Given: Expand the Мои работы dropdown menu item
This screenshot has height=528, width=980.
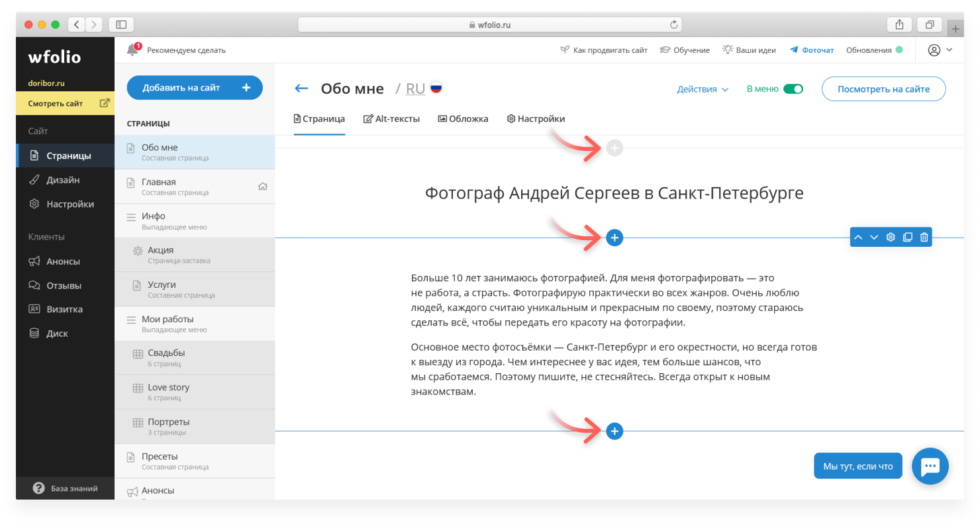Looking at the screenshot, I should click(x=195, y=324).
